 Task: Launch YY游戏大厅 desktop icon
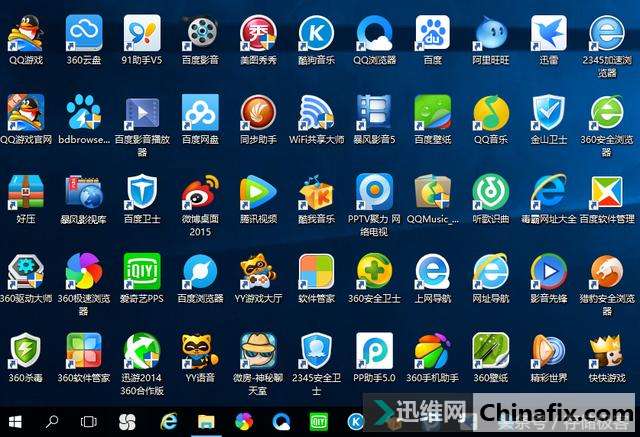point(258,271)
